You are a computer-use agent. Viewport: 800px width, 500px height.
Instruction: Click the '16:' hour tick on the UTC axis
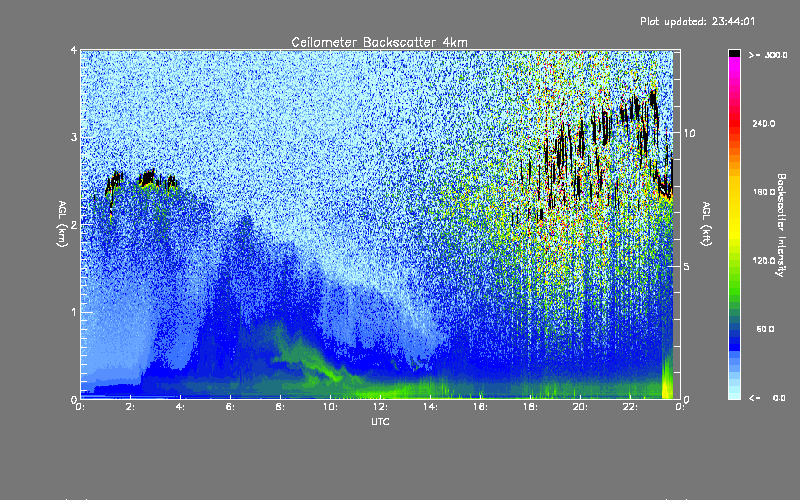(481, 407)
